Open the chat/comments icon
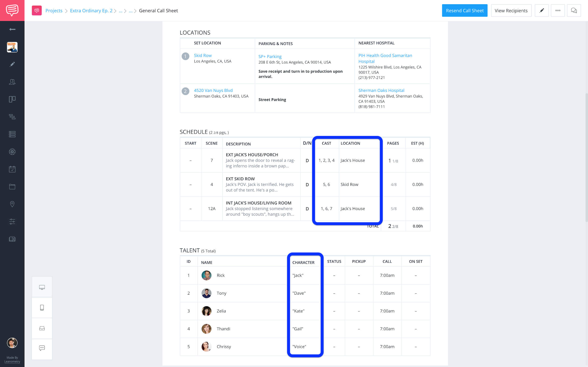Image resolution: width=588 pixels, height=367 pixels. point(574,10)
